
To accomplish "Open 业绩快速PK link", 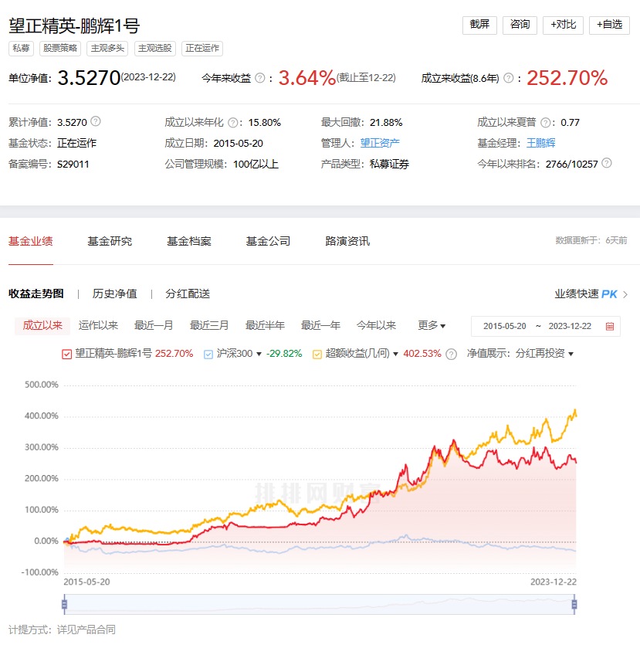I will [x=586, y=294].
